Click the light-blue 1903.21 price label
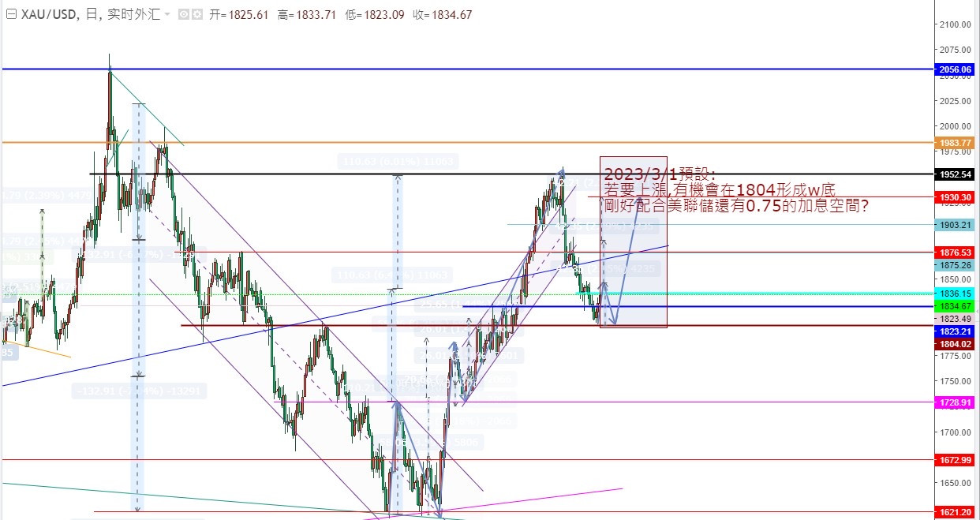Image resolution: width=980 pixels, height=520 pixels. pyautogui.click(x=956, y=225)
